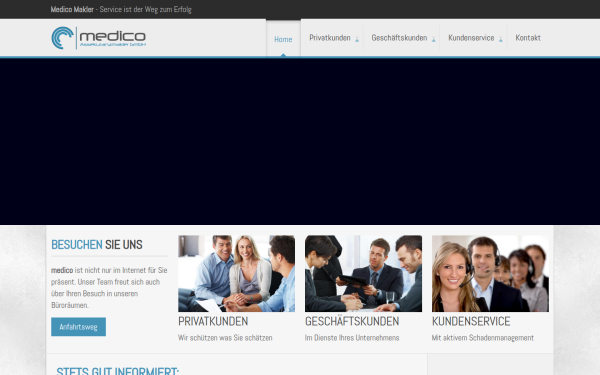This screenshot has width=600, height=375.
Task: Click the medico logo in the header
Action: (99, 38)
